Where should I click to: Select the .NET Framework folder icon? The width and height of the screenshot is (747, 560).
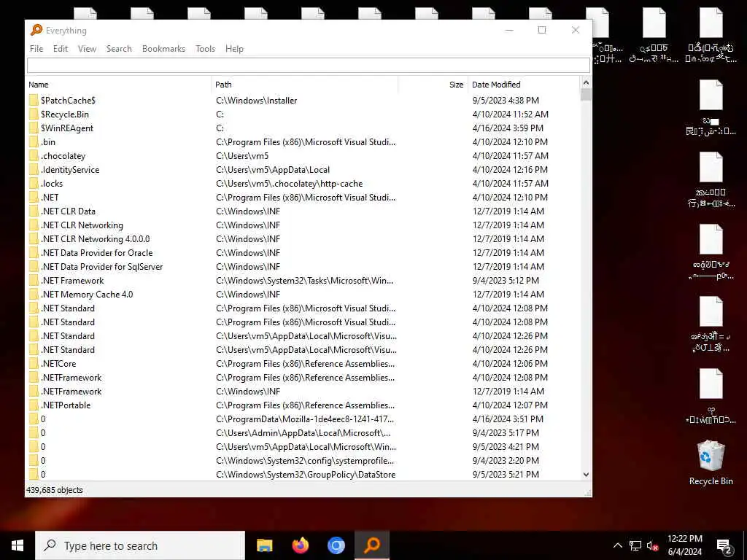coord(34,281)
